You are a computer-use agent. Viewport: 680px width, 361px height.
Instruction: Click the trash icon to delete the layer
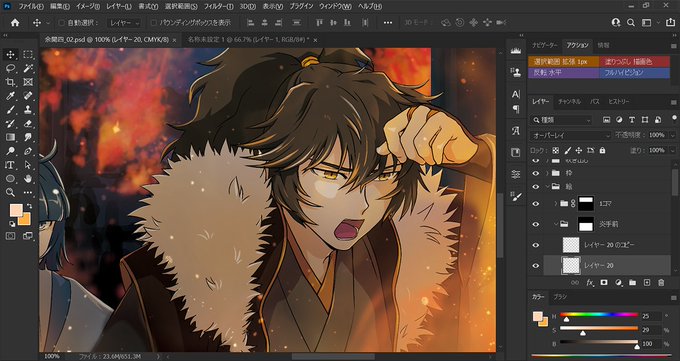661,282
